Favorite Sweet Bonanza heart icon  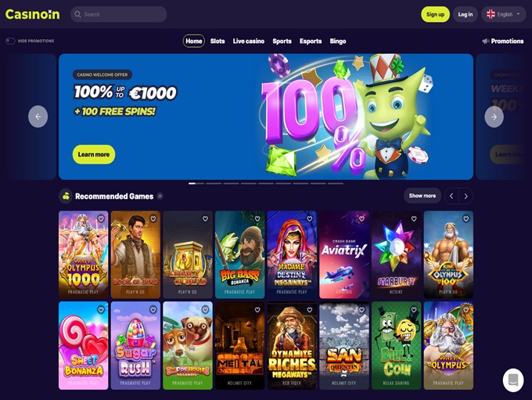[101, 310]
